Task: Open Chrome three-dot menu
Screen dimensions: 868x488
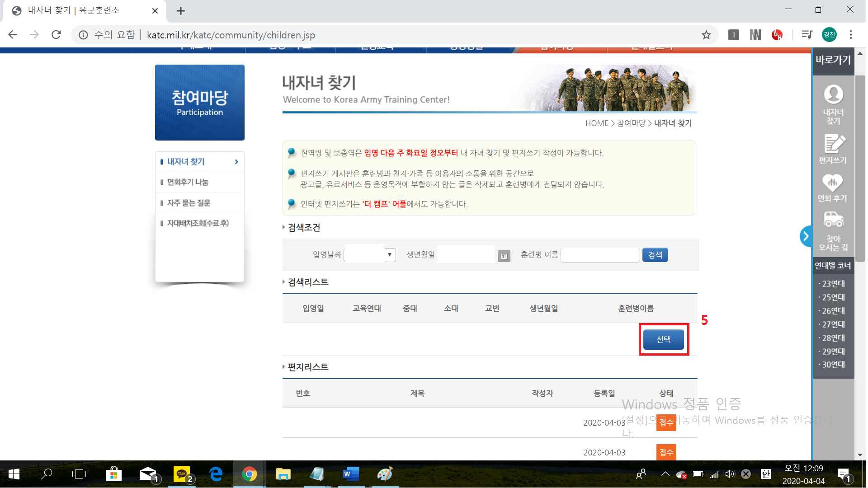Action: pyautogui.click(x=851, y=35)
